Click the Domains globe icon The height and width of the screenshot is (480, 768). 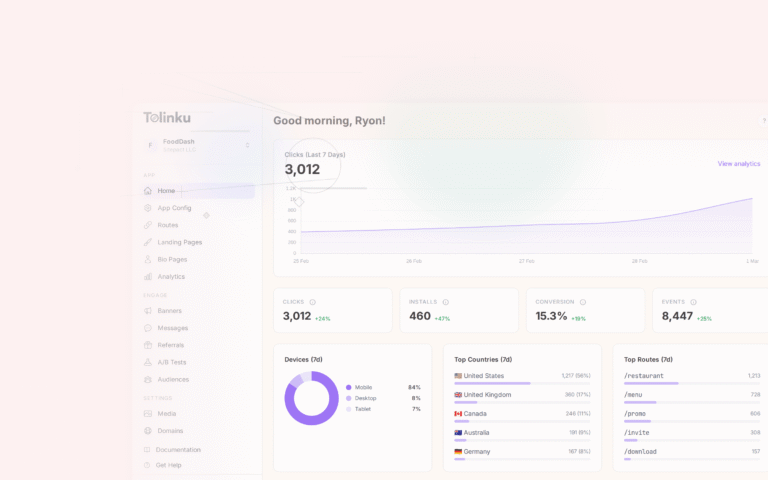pyautogui.click(x=148, y=431)
